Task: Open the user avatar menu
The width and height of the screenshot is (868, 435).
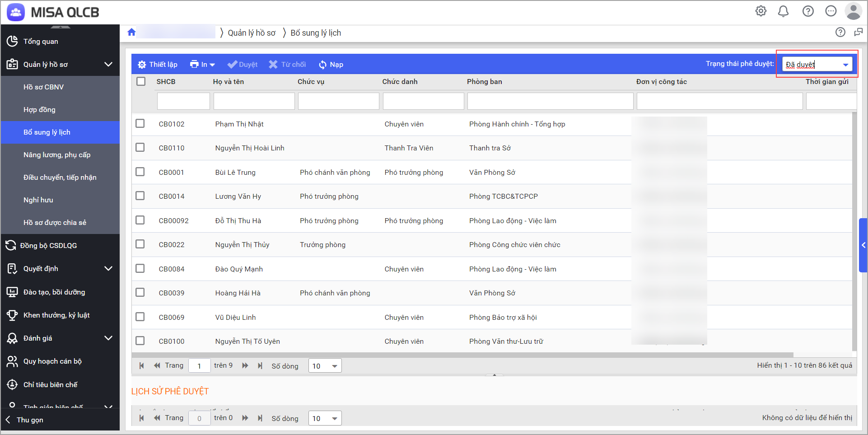Action: click(853, 11)
